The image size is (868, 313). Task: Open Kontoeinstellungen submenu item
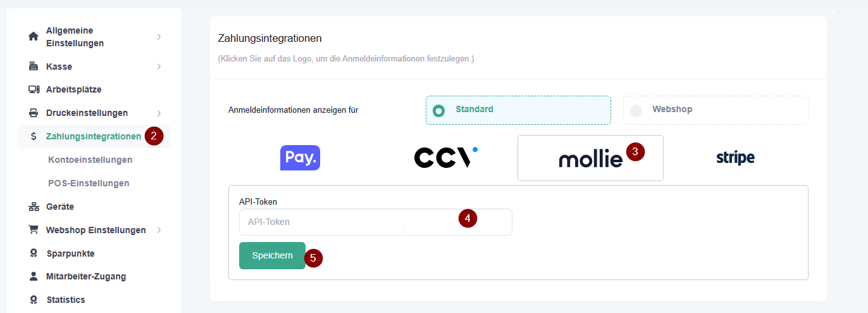click(90, 160)
